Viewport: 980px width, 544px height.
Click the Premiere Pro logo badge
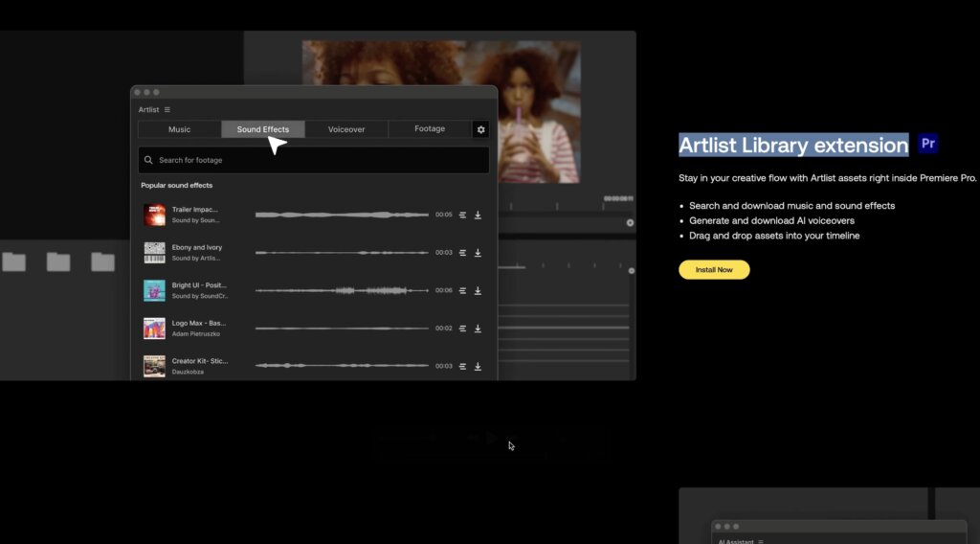point(927,144)
